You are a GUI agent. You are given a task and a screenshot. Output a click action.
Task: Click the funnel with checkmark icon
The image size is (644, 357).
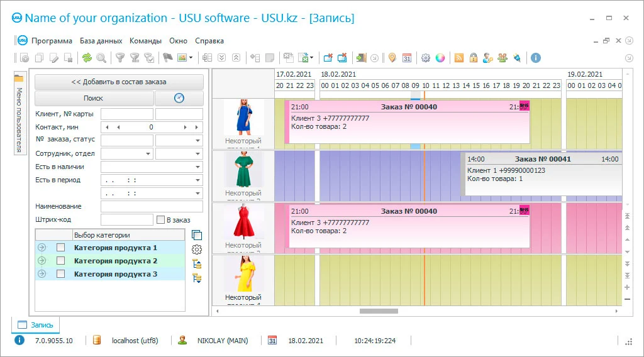pos(149,58)
